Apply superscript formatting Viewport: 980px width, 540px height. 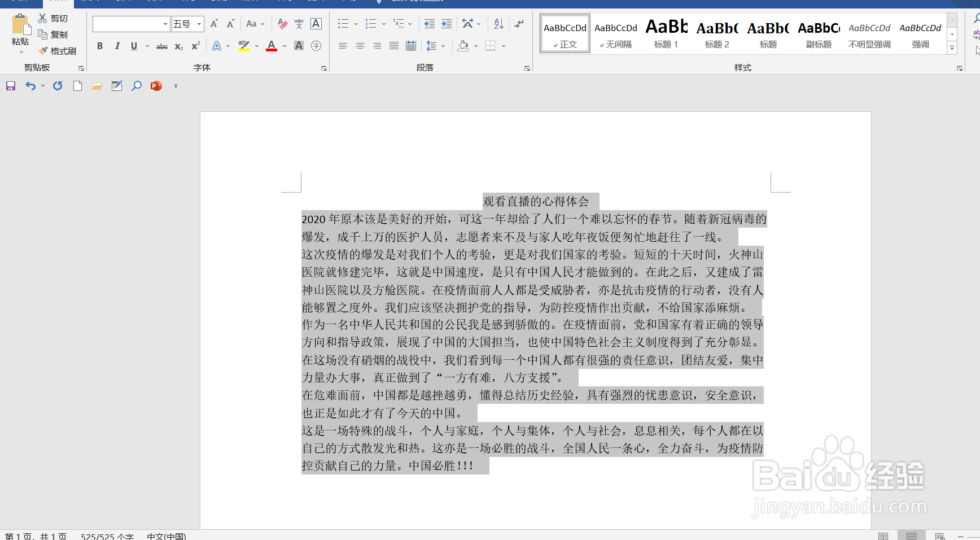pos(195,46)
